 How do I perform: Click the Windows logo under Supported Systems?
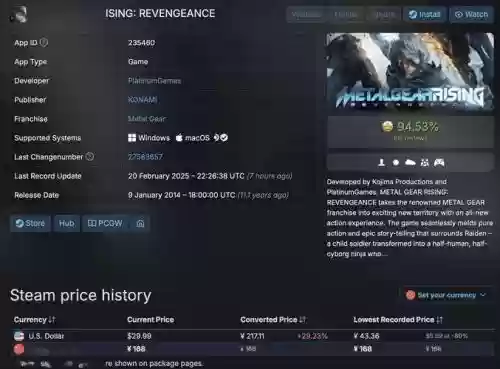click(132, 138)
